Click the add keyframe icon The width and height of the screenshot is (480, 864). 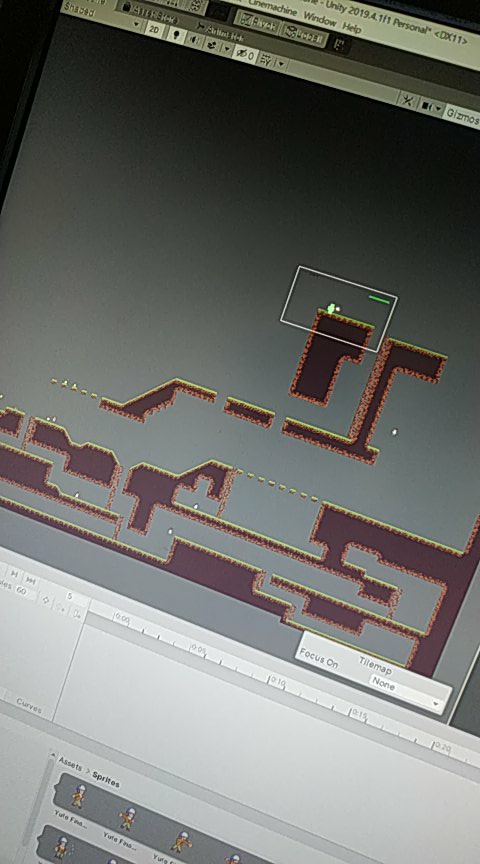coord(61,608)
